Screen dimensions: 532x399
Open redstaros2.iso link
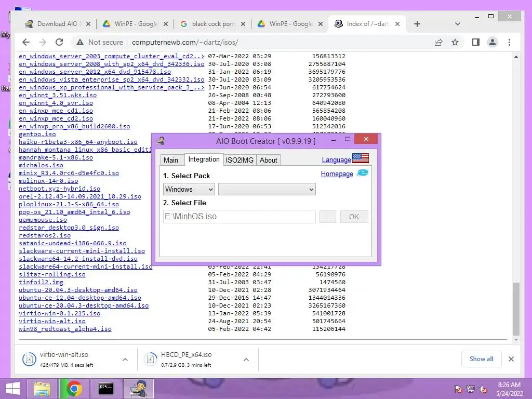tap(45, 235)
